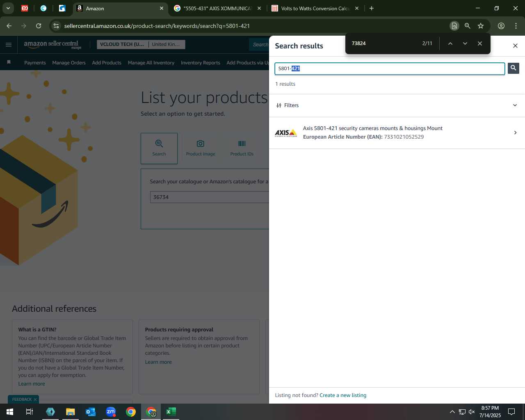Image resolution: width=525 pixels, height=420 pixels.
Task: Click the bookmark flag icon in nav bar
Action: click(9, 62)
